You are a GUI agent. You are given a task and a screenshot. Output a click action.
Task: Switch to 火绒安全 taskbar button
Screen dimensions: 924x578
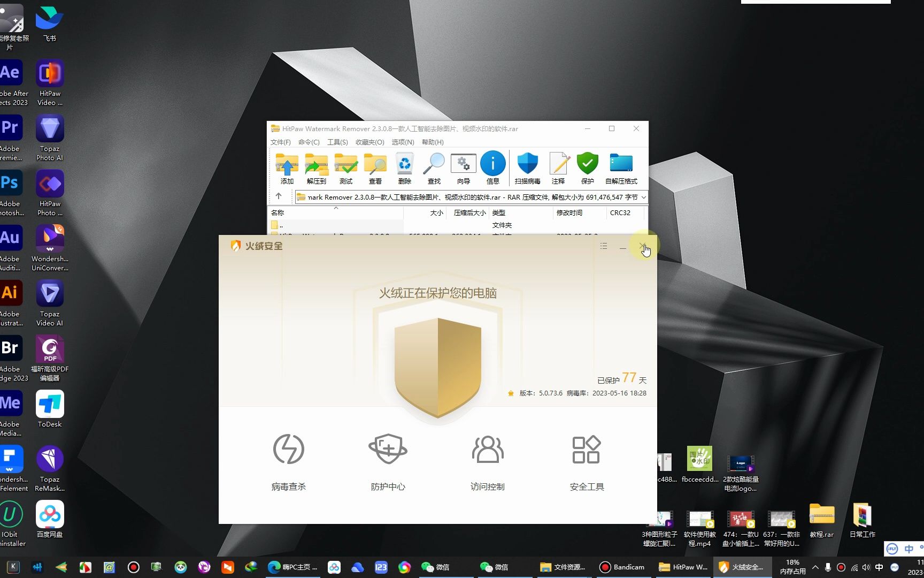(x=742, y=567)
